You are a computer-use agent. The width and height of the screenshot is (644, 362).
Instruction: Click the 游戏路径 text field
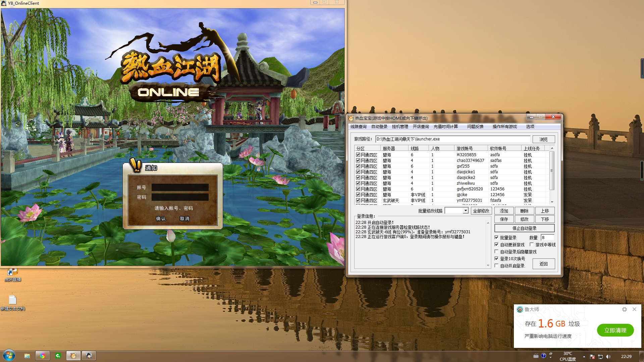453,139
